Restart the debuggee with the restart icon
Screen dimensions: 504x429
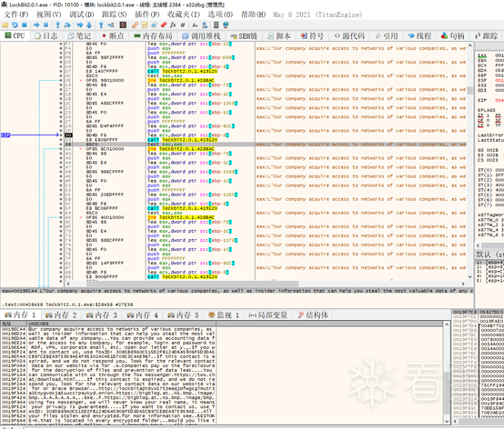point(15,25)
